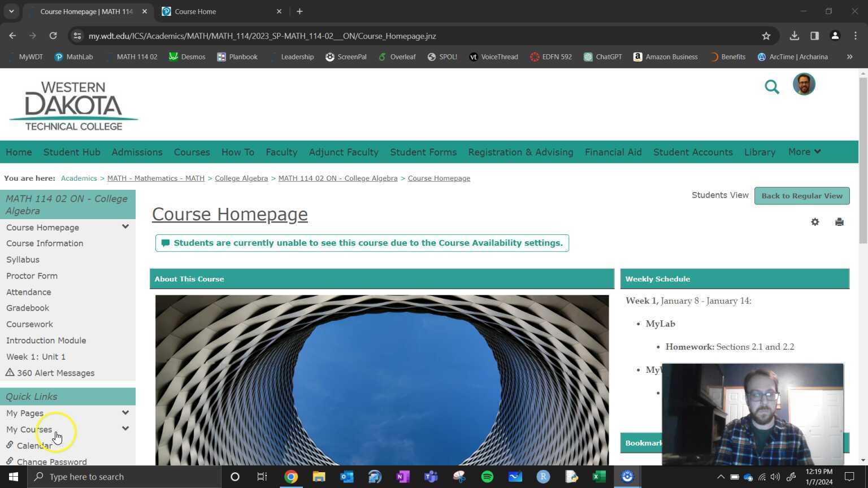Open 360 Alert Messages link
Viewport: 868px width, 488px height.
point(50,373)
